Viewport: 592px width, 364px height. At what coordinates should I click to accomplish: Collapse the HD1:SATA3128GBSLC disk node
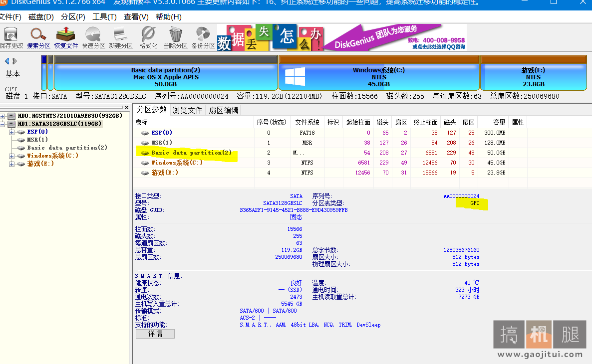pyautogui.click(x=2, y=124)
